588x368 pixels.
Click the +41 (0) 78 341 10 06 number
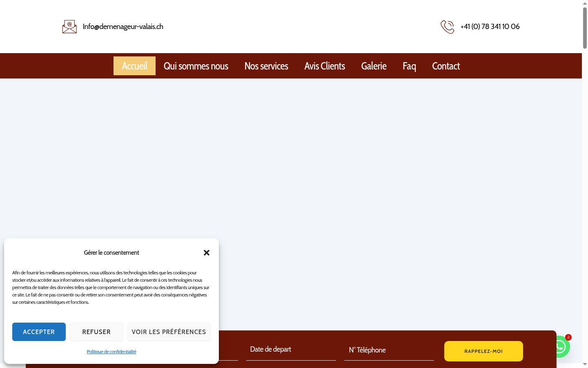[490, 27]
